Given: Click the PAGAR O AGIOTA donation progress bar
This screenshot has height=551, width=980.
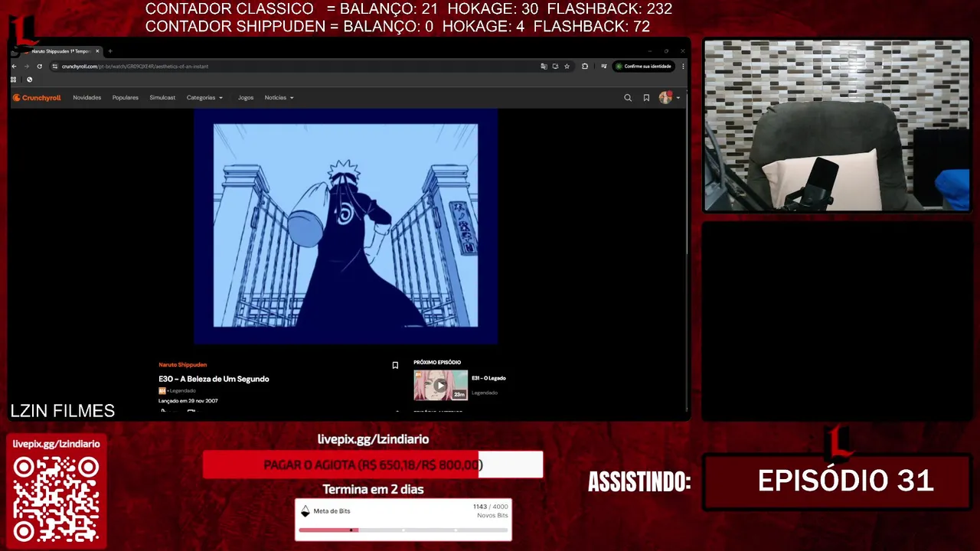Looking at the screenshot, I should pyautogui.click(x=373, y=465).
